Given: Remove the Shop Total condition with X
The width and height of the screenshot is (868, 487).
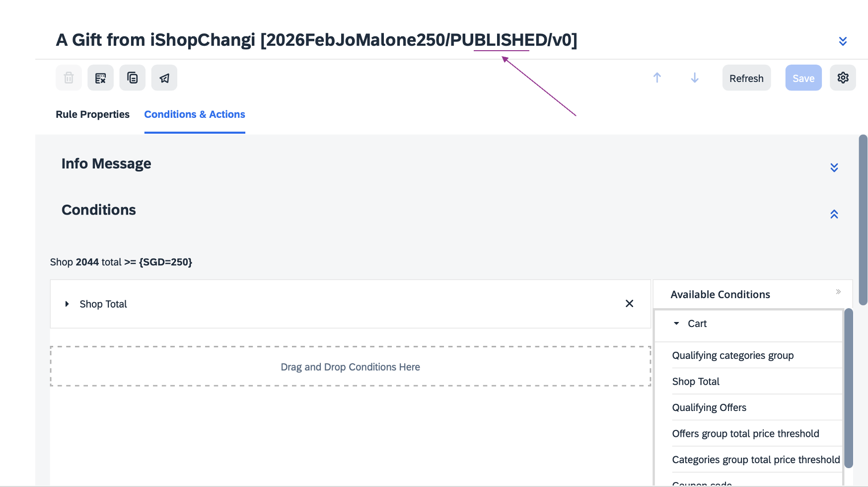Looking at the screenshot, I should click(629, 304).
